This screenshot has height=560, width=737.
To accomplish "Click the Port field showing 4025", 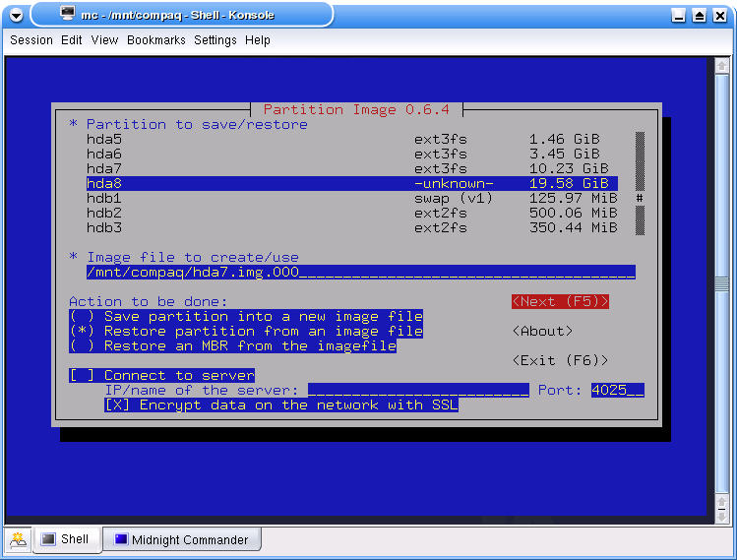I will tap(618, 390).
